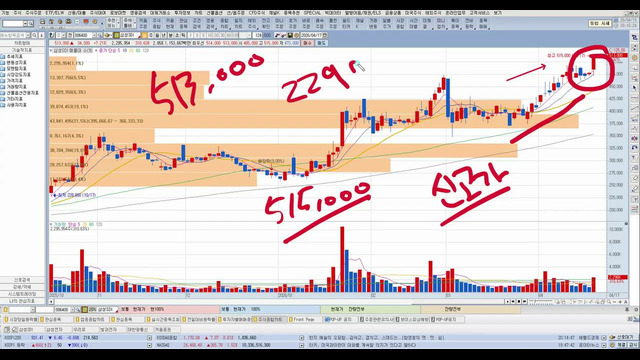Select the 가격지표 indicator folder
Image resolution: width=640 pixels, height=360 pixels.
coord(11,81)
